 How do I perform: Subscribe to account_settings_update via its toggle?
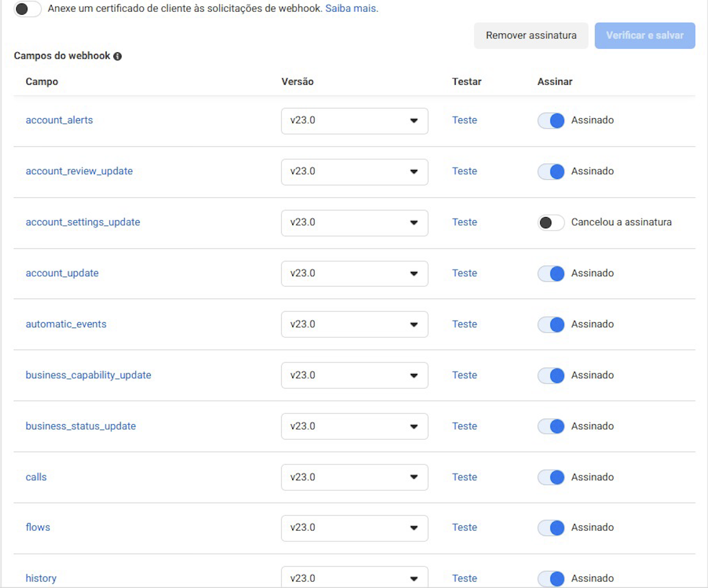pos(551,223)
